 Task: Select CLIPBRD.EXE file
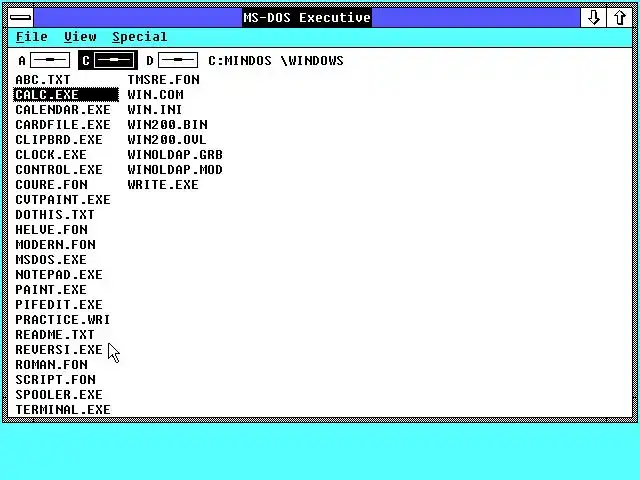tap(59, 140)
